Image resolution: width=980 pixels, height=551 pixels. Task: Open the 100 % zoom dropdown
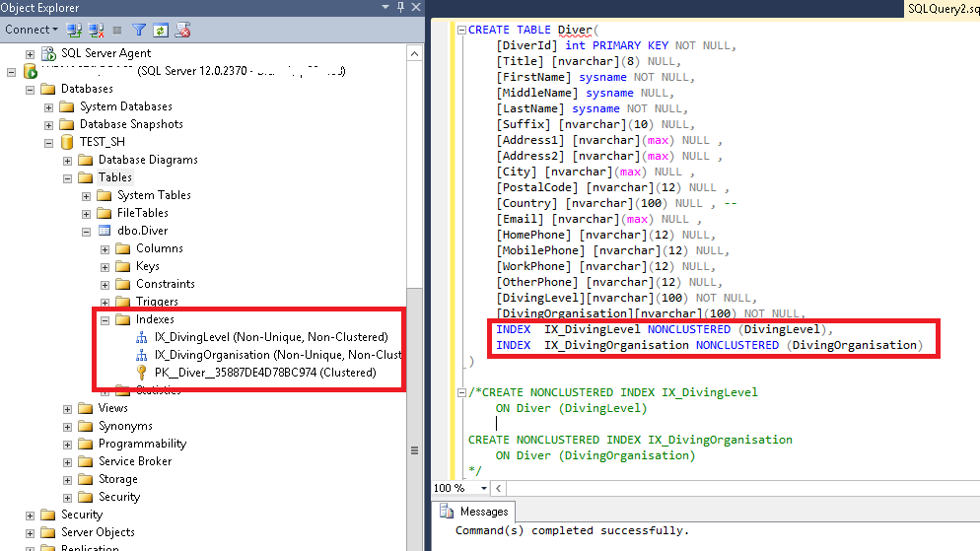483,488
